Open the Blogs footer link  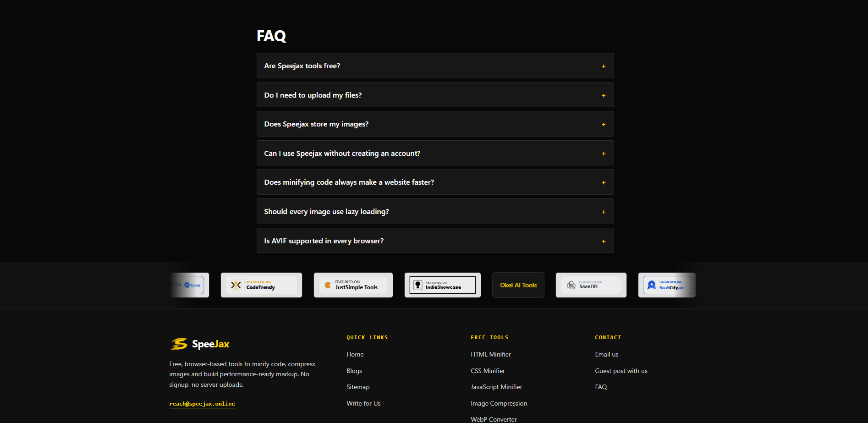tap(354, 371)
